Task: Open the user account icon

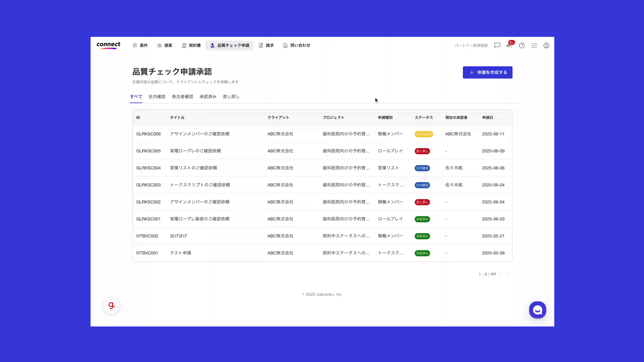Action: point(546,46)
